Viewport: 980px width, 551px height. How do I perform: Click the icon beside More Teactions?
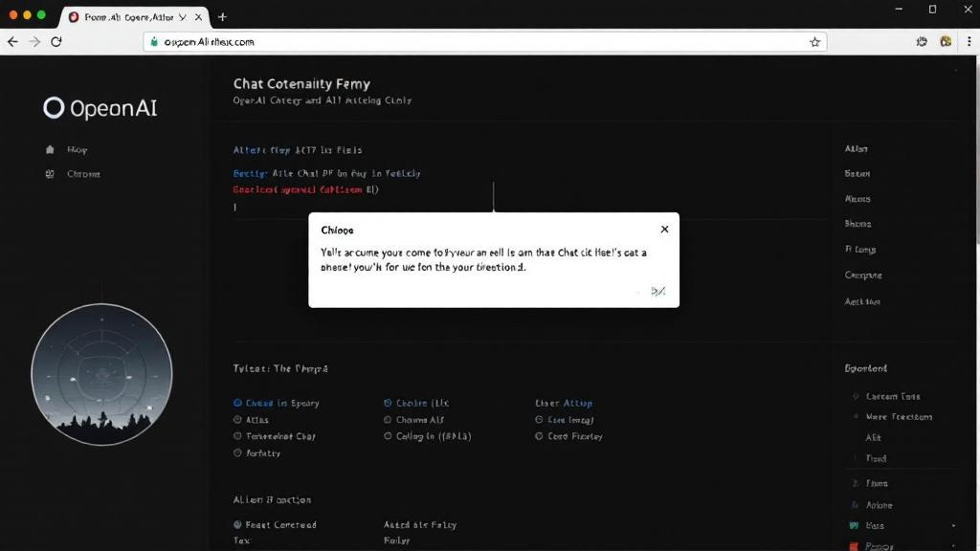pyautogui.click(x=856, y=417)
